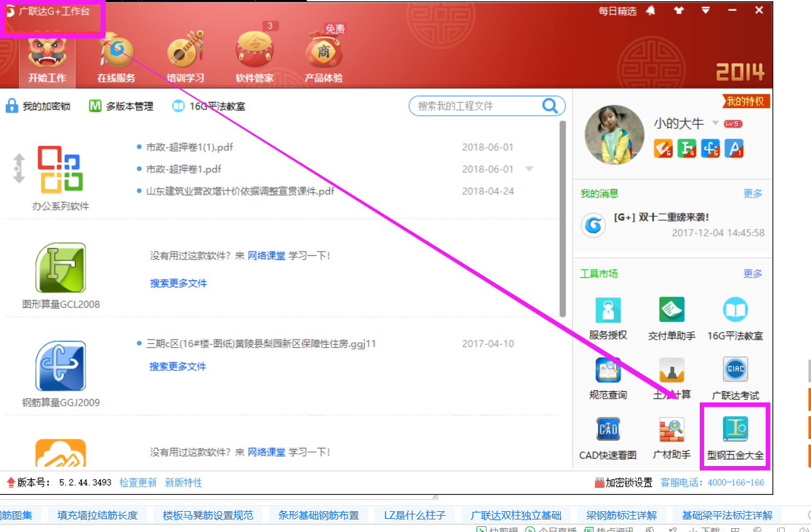
Task: Click 更多 beside 工具市场
Action: pos(753,274)
